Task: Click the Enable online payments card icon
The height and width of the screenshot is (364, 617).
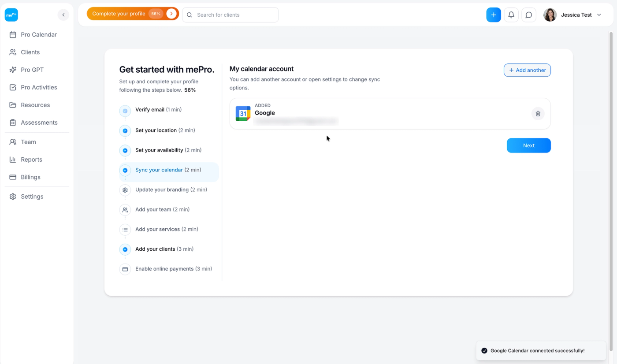Action: tap(125, 269)
